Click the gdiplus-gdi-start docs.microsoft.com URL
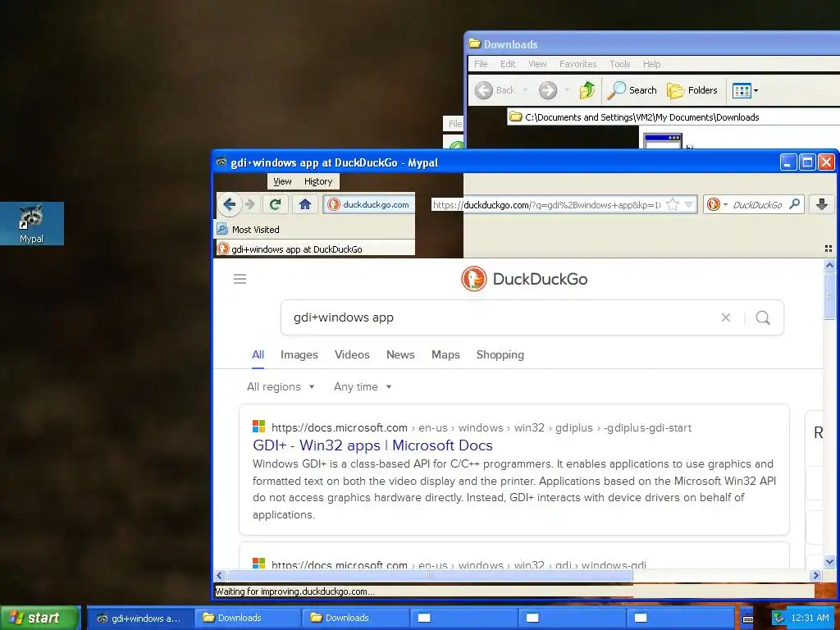The height and width of the screenshot is (630, 840). pyautogui.click(x=481, y=427)
